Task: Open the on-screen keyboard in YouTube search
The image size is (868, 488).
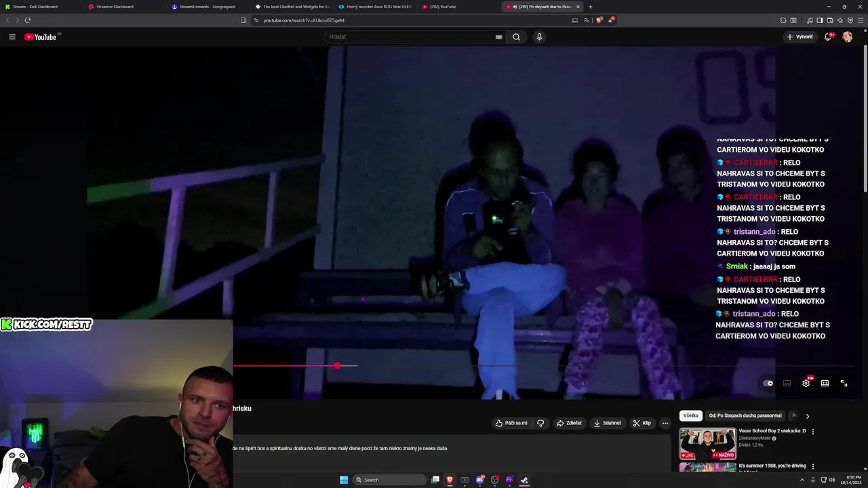Action: pyautogui.click(x=499, y=37)
